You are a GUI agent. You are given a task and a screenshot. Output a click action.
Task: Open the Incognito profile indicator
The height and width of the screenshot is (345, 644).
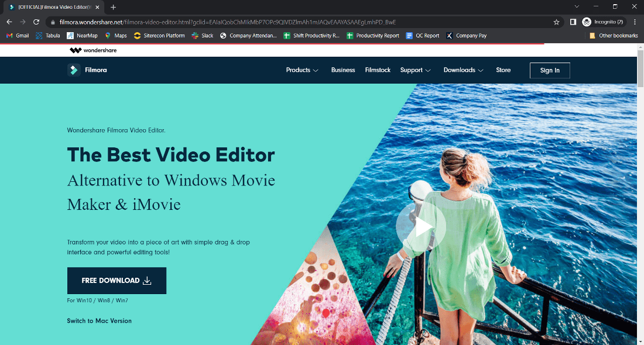point(603,22)
